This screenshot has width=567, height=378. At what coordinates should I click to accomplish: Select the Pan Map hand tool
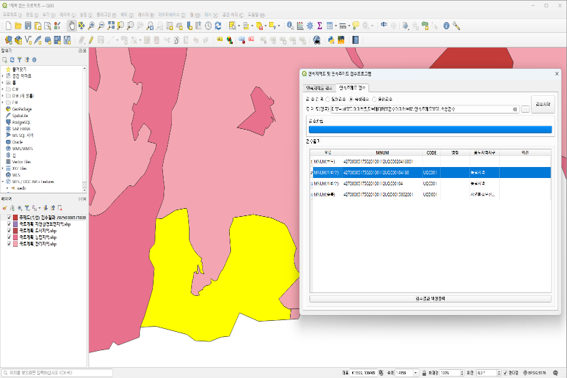[x=72, y=26]
